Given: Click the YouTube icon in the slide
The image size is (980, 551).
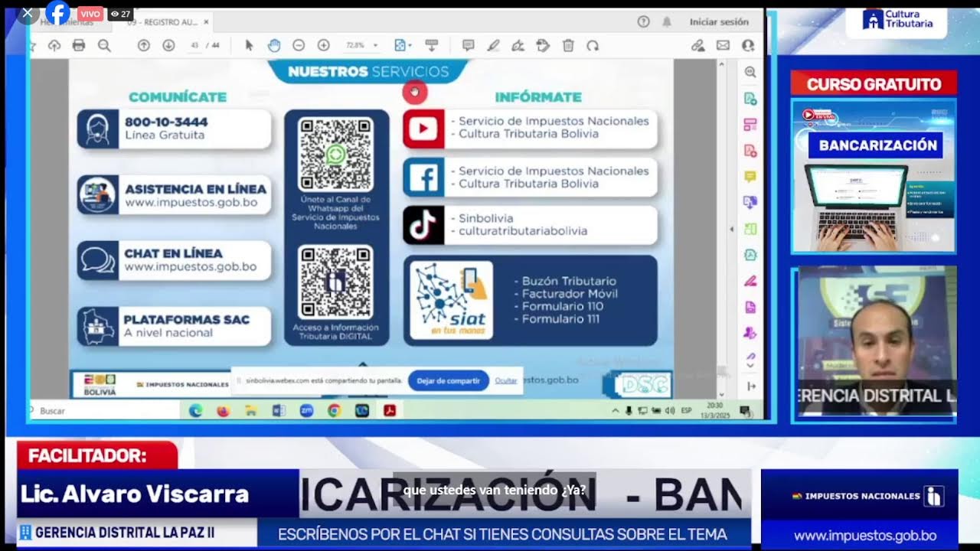Looking at the screenshot, I should 423,128.
